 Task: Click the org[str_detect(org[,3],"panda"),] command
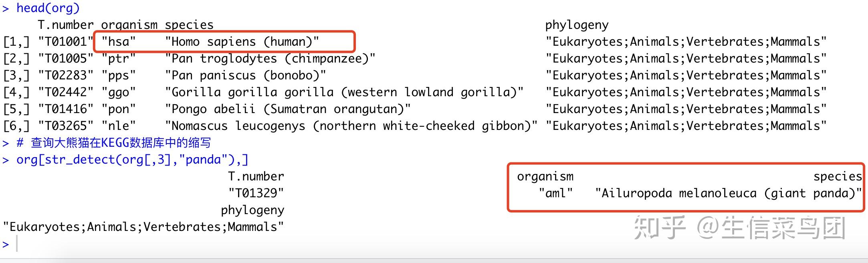pyautogui.click(x=132, y=160)
